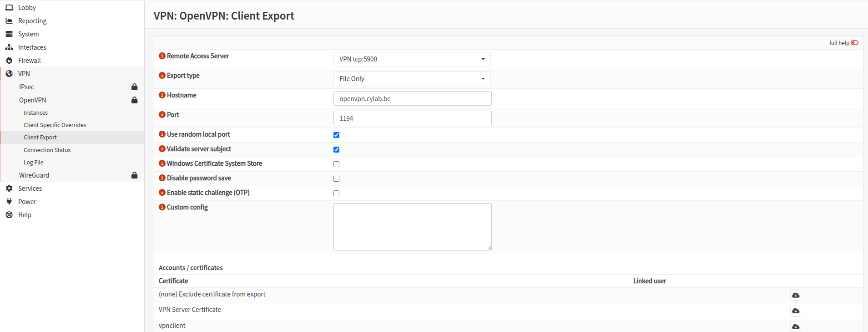Click the Firewall flame icon in sidebar
The image size is (868, 332).
pyautogui.click(x=9, y=61)
